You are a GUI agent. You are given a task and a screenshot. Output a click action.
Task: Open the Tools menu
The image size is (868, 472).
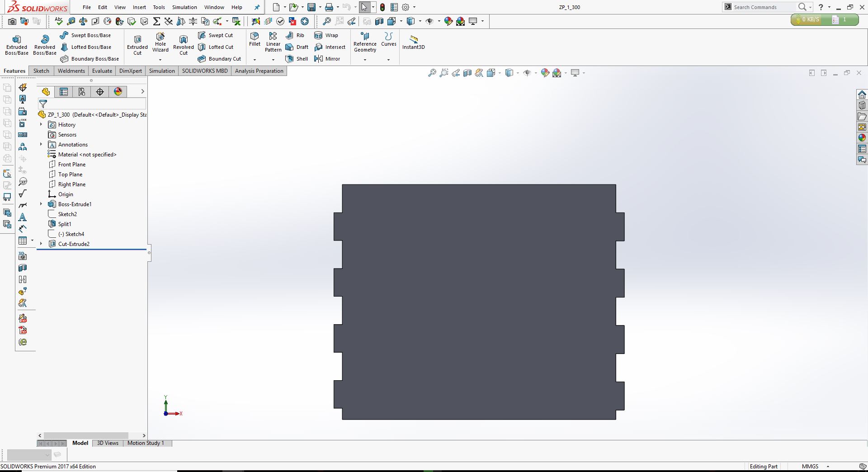pos(159,7)
